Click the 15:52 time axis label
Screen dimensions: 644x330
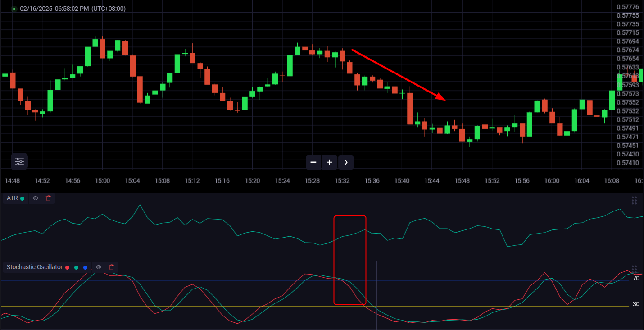[492, 181]
